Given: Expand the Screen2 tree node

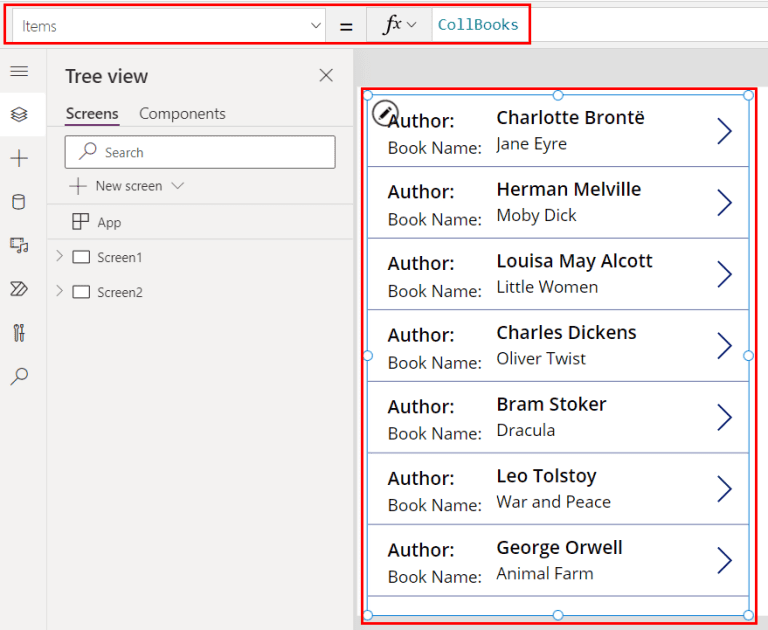Looking at the screenshot, I should 60,291.
